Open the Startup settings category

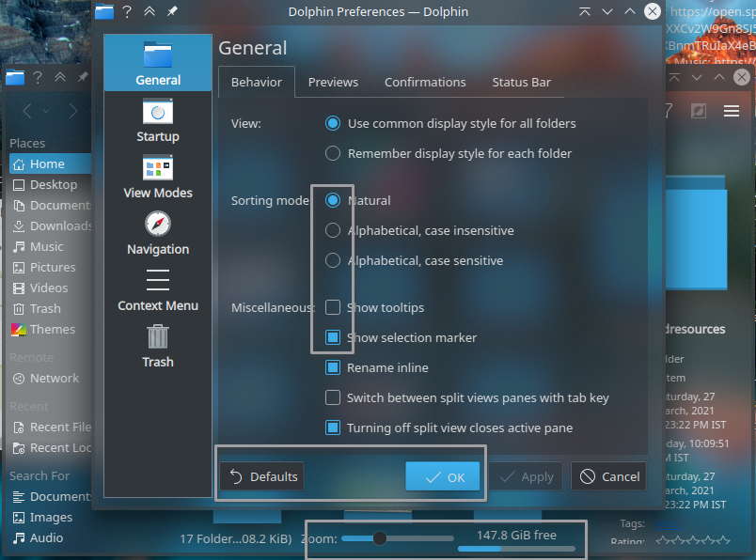tap(158, 120)
